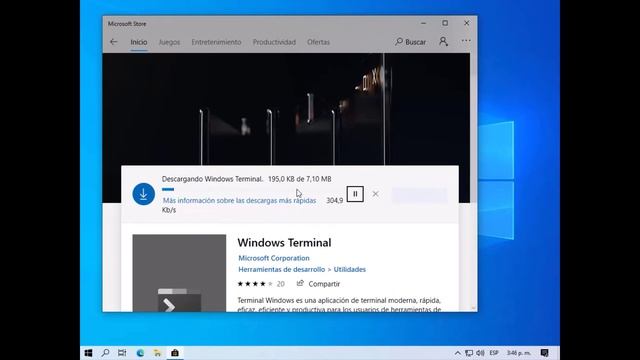Cancel the download with the X icon
This screenshot has width=640, height=360.
coord(376,194)
